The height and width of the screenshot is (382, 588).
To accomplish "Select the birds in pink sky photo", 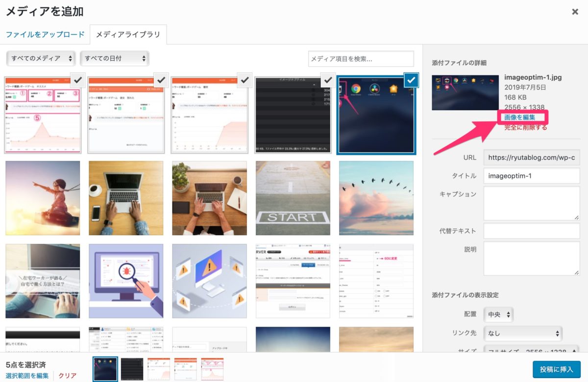I will point(376,198).
